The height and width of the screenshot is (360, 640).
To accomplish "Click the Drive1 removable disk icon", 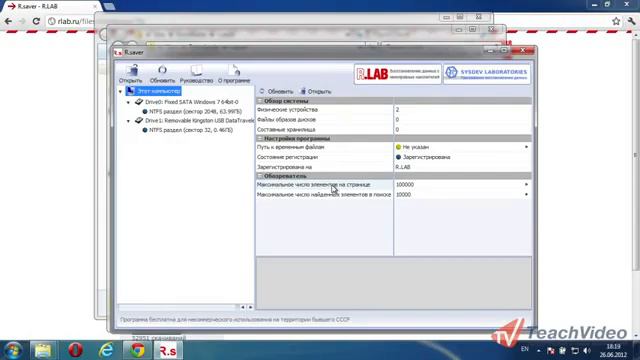I will (x=139, y=120).
